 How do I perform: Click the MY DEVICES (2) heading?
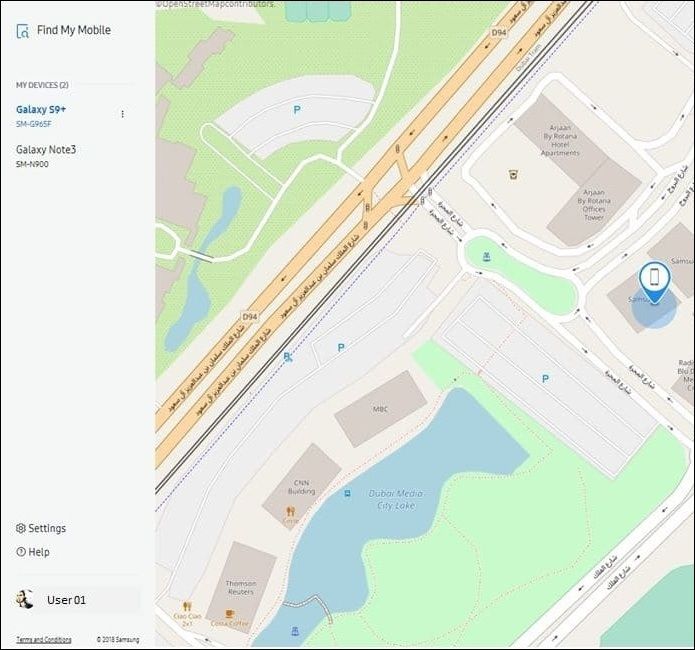(42, 85)
